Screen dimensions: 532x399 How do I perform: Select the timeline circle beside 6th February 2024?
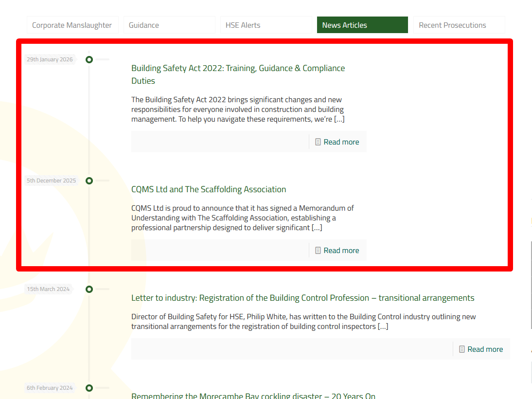tap(89, 388)
